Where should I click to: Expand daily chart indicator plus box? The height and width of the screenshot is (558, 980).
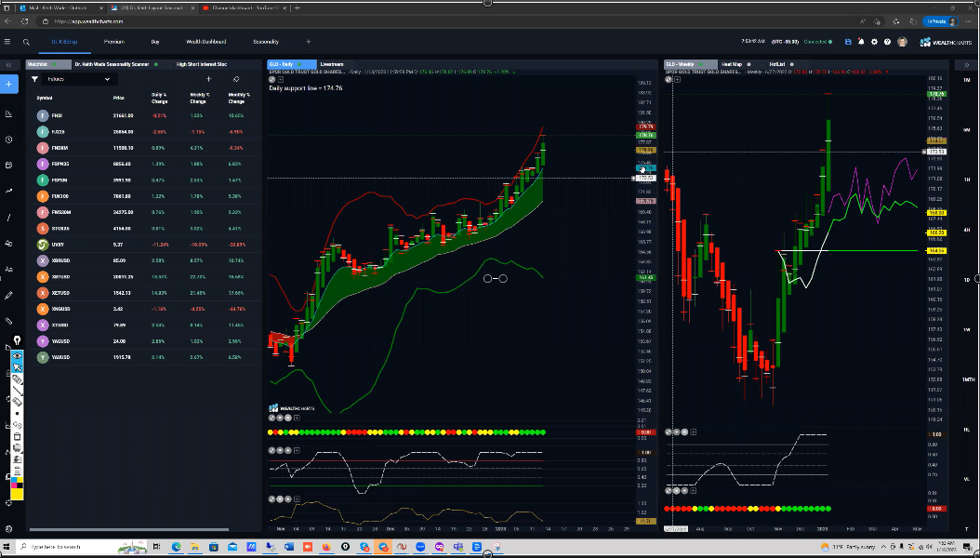click(x=281, y=79)
